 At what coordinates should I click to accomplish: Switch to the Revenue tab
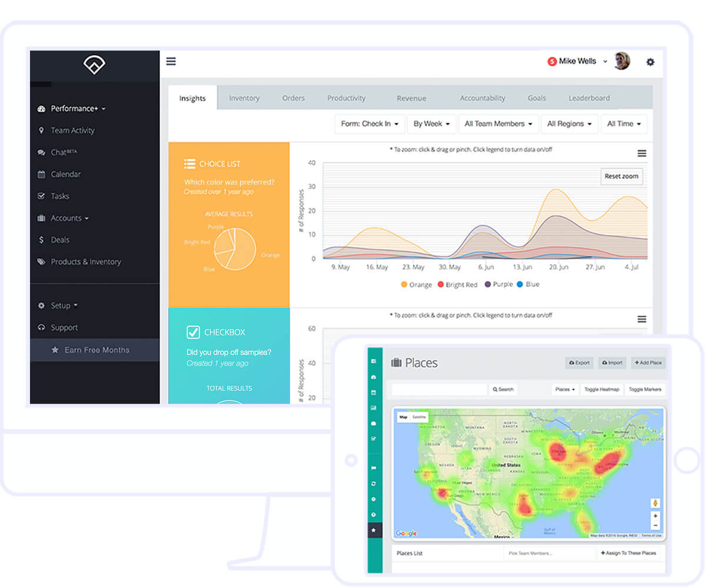pyautogui.click(x=411, y=98)
